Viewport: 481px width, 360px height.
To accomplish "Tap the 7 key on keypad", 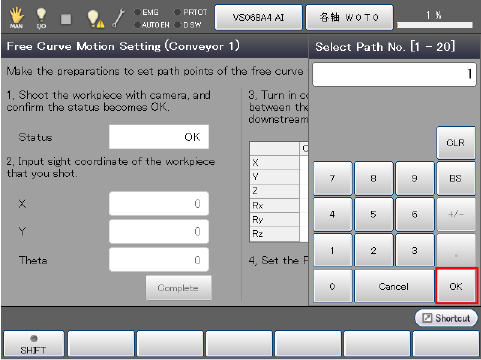I will 333,178.
